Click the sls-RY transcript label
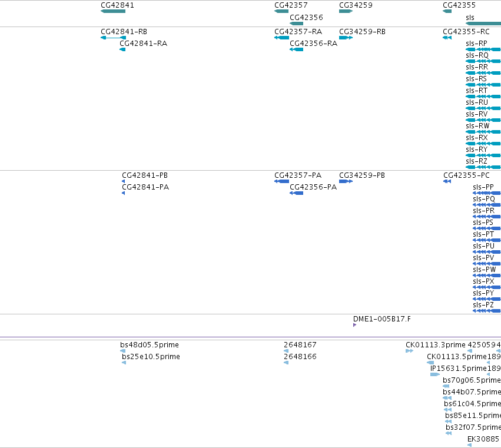 [476, 150]
